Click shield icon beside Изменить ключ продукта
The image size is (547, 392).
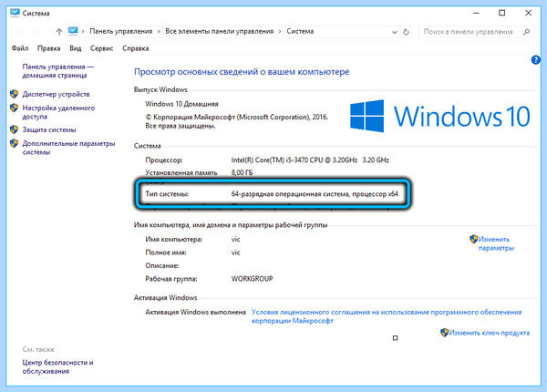click(x=444, y=333)
